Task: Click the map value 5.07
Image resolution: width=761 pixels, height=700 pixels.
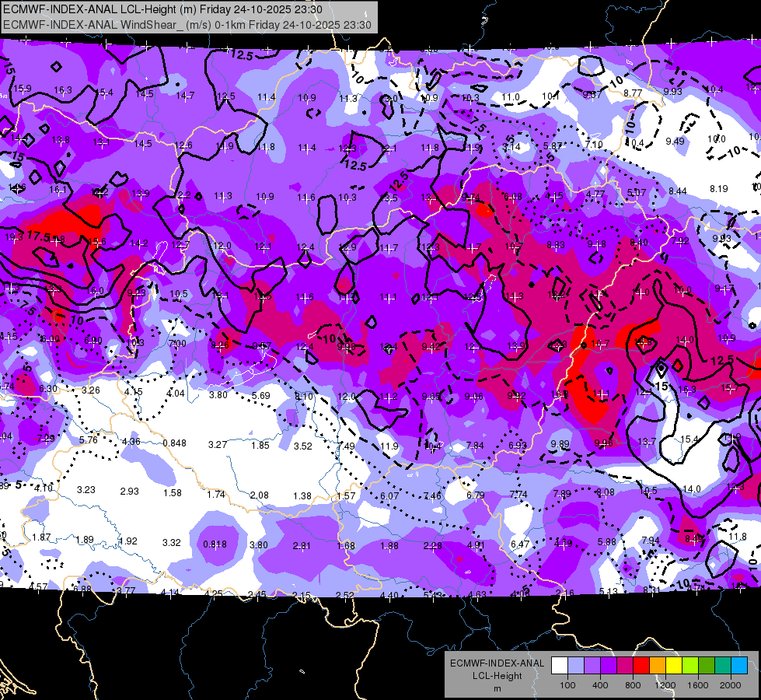Action: click(x=637, y=192)
